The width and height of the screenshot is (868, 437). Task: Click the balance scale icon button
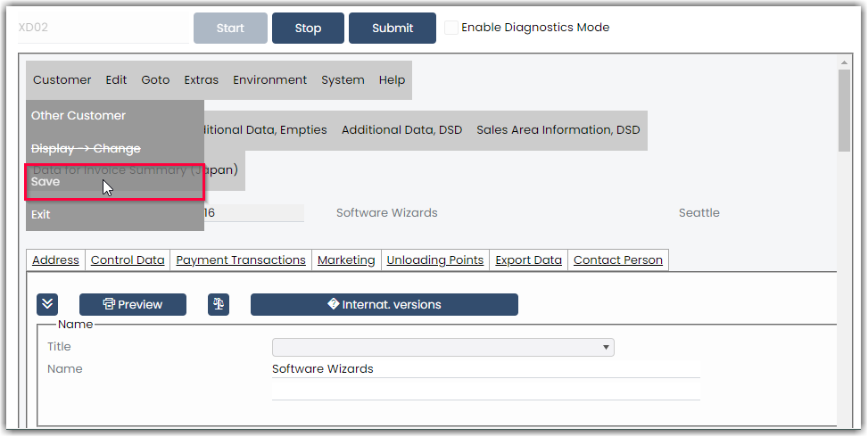(218, 304)
